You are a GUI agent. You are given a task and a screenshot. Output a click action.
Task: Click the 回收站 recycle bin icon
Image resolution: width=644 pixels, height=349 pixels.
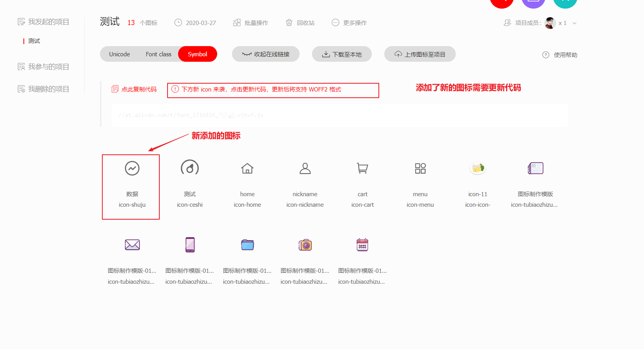pyautogui.click(x=289, y=23)
